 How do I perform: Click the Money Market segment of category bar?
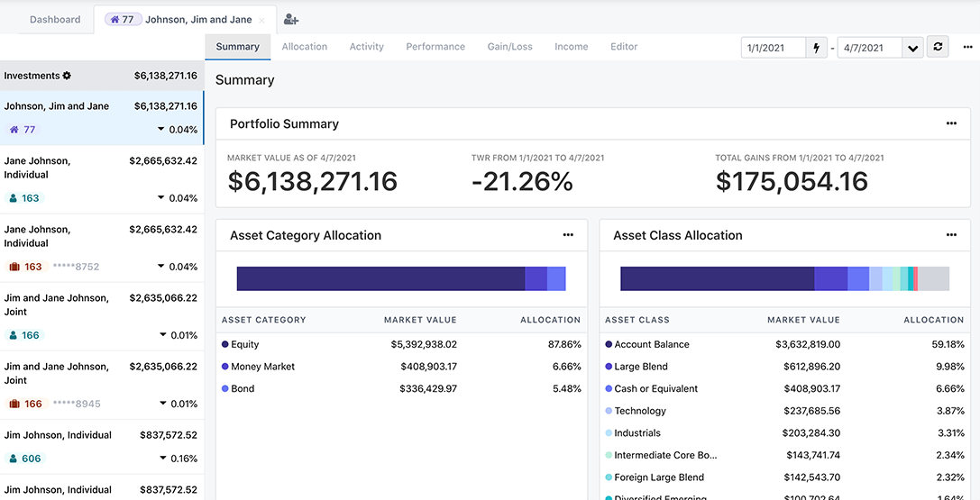[x=536, y=278]
